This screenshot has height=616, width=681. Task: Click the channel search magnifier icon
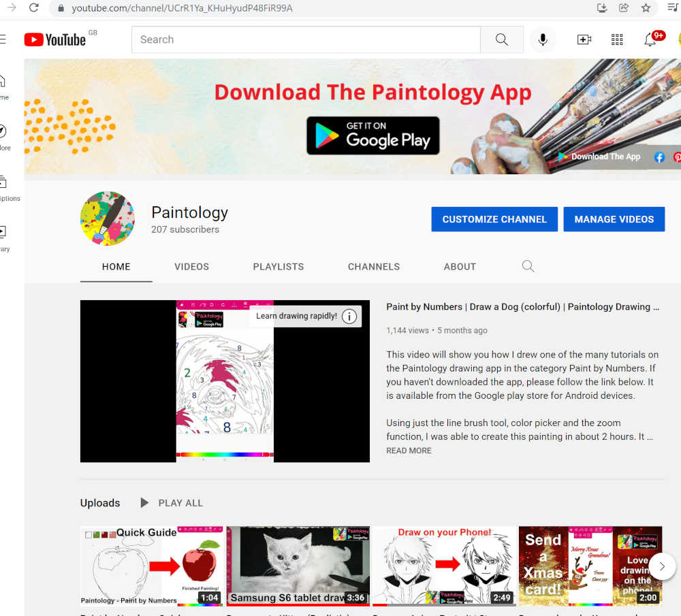click(528, 266)
